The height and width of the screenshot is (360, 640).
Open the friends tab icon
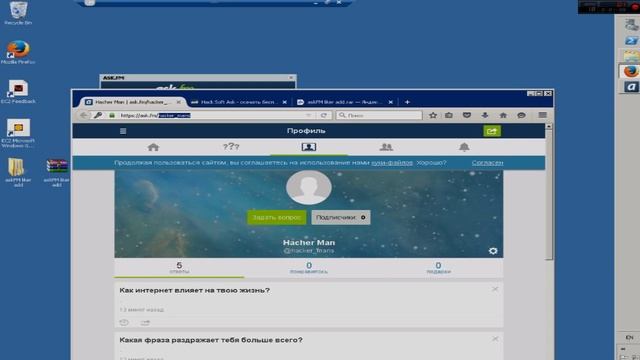386,147
